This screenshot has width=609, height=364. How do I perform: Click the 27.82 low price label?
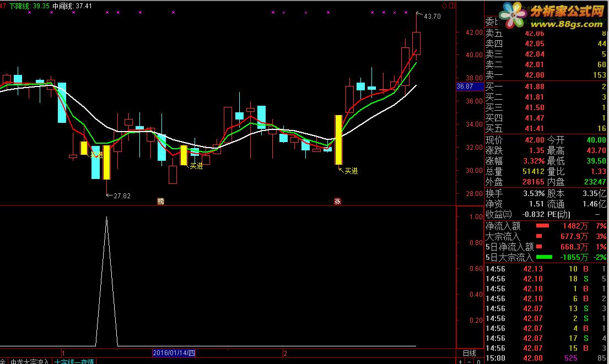(x=122, y=196)
